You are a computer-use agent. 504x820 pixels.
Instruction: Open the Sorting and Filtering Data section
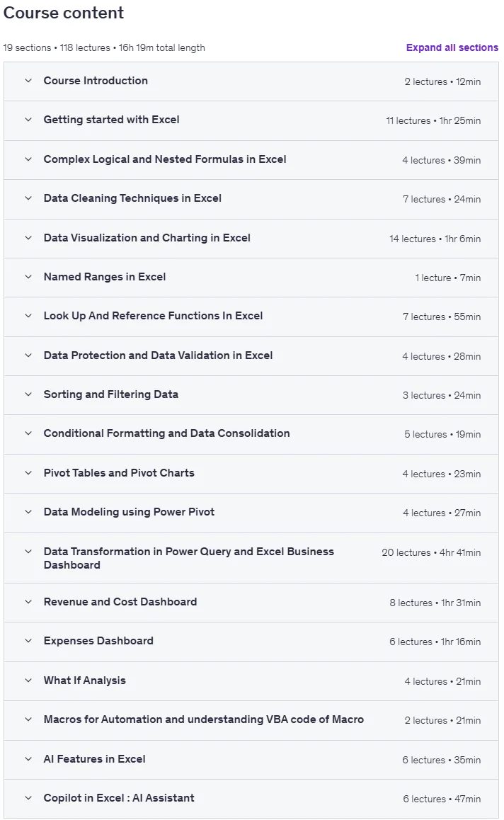tap(251, 395)
